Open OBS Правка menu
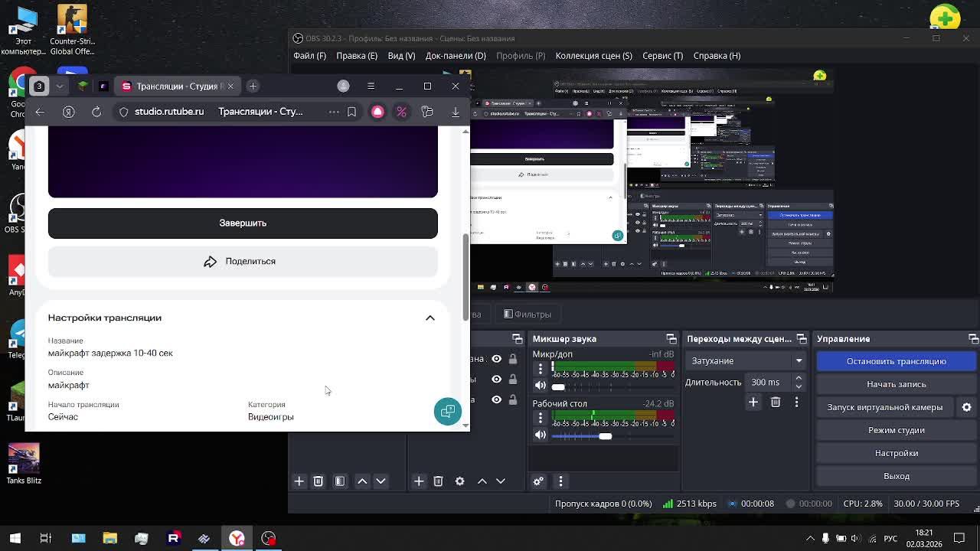This screenshot has width=980, height=551. 357,56
